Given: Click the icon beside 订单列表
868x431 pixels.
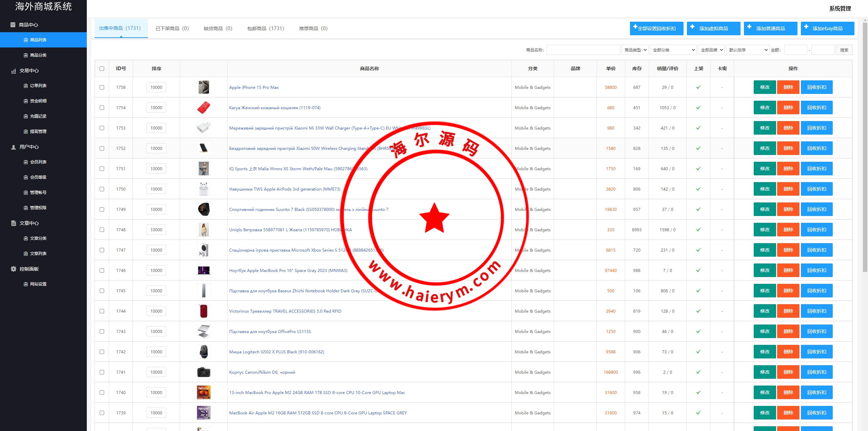Looking at the screenshot, I should [x=26, y=86].
